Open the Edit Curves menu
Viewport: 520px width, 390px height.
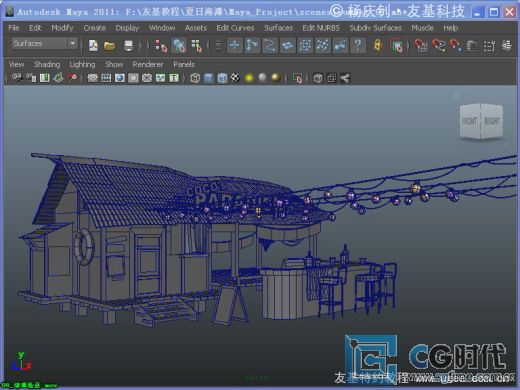pos(235,28)
